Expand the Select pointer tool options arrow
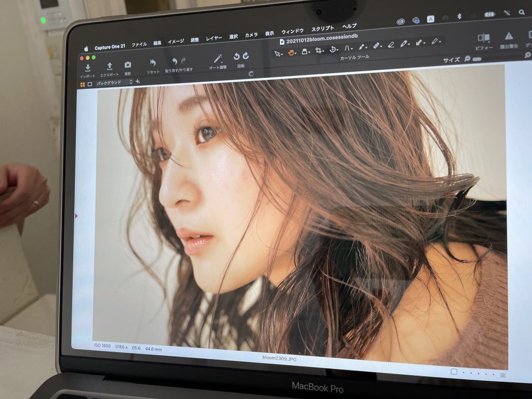 point(283,54)
